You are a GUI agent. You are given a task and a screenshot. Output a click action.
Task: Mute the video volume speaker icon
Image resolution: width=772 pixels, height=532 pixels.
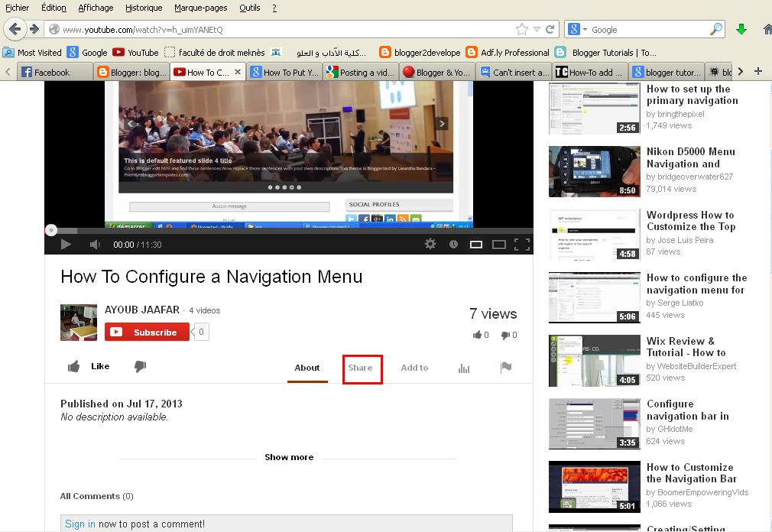[95, 244]
